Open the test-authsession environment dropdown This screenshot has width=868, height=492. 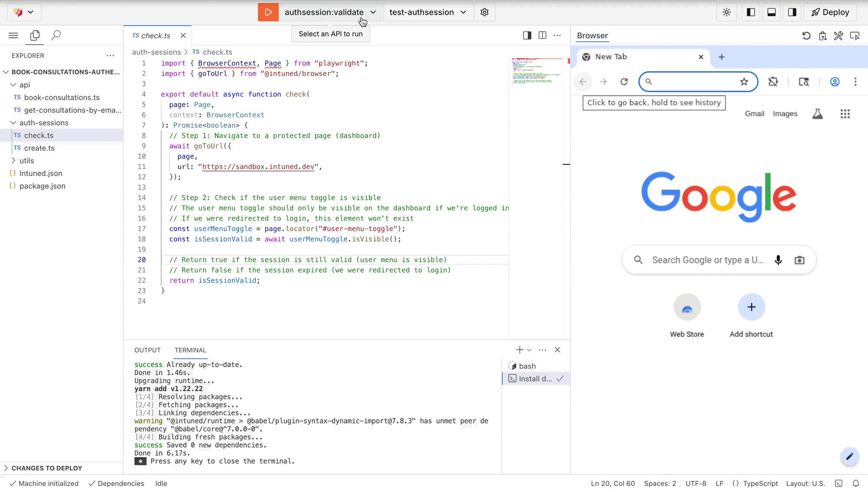click(463, 12)
